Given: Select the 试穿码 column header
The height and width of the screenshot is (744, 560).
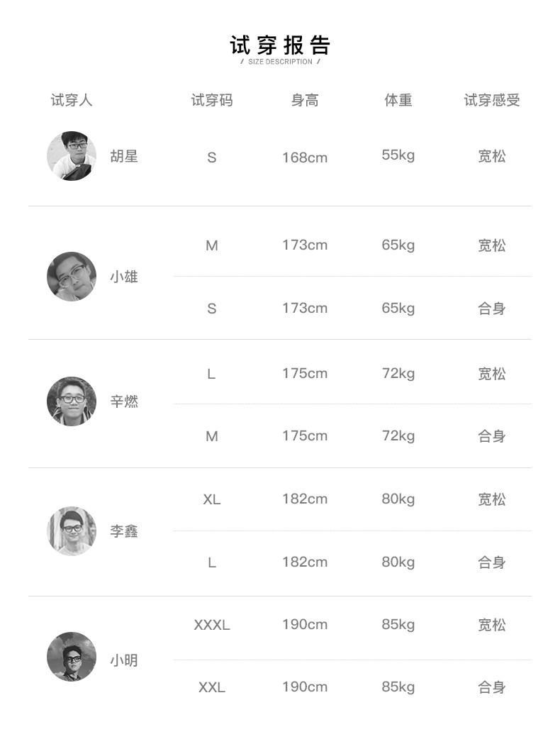Looking at the screenshot, I should (212, 100).
